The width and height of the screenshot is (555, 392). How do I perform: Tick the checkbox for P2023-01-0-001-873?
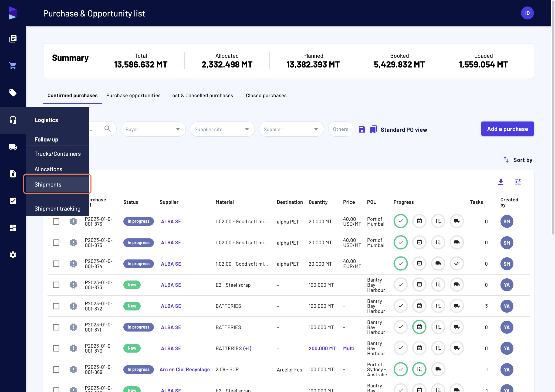[56, 285]
